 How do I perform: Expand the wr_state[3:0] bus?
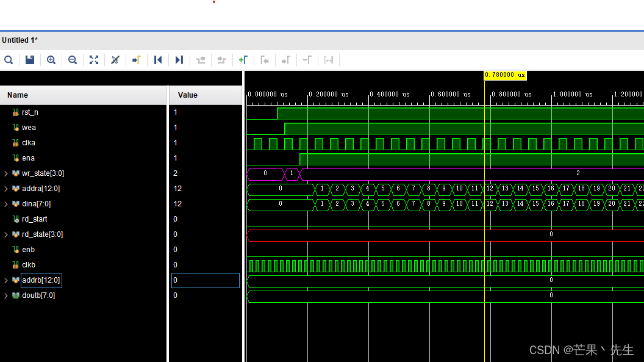(5, 173)
